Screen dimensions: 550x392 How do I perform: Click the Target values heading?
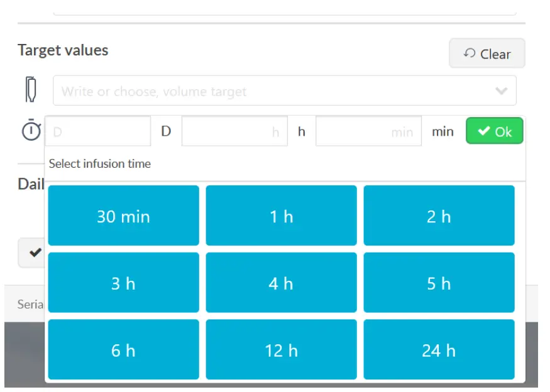(x=63, y=50)
